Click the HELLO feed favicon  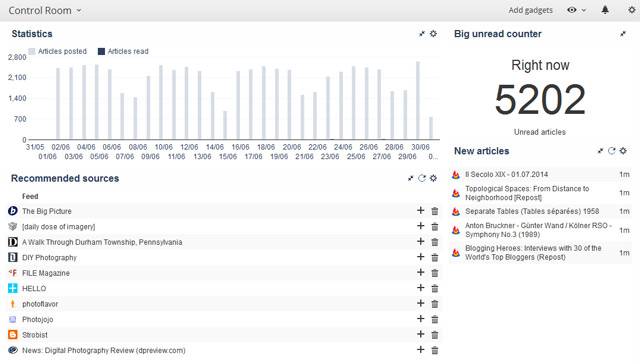(13, 288)
